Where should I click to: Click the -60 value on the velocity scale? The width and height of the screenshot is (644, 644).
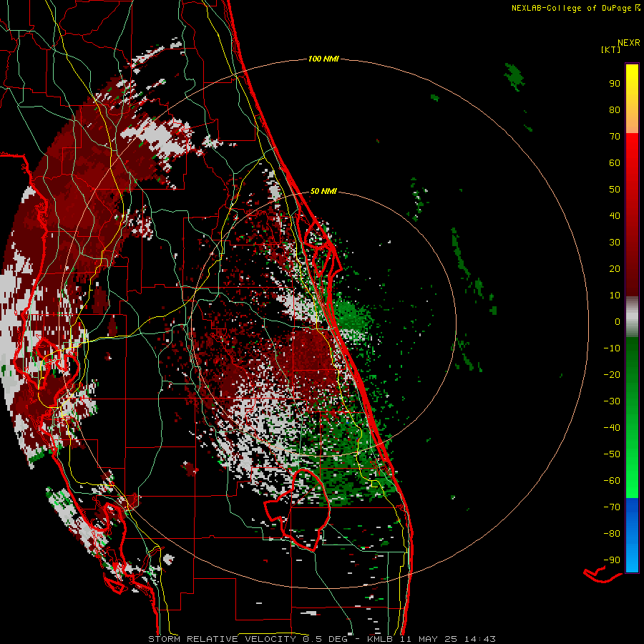(x=612, y=481)
